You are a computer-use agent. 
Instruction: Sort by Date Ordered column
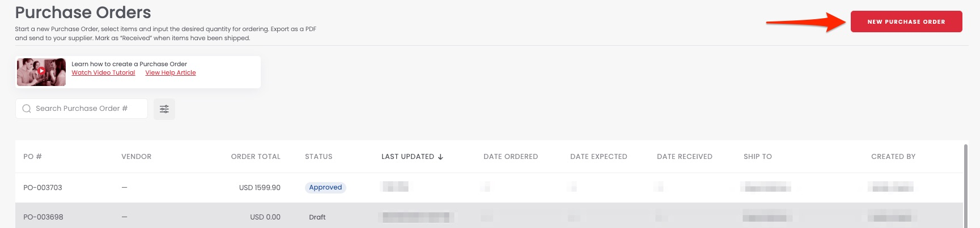510,157
